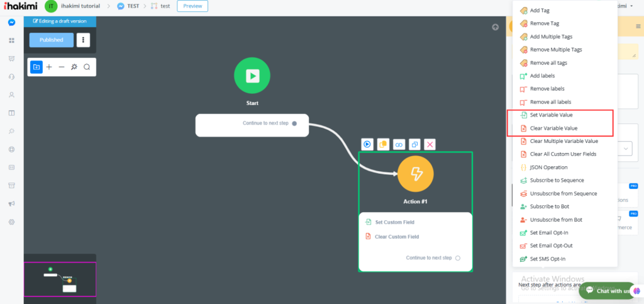Click the Preview button
Viewport: 644px width, 304px height.
(x=192, y=6)
